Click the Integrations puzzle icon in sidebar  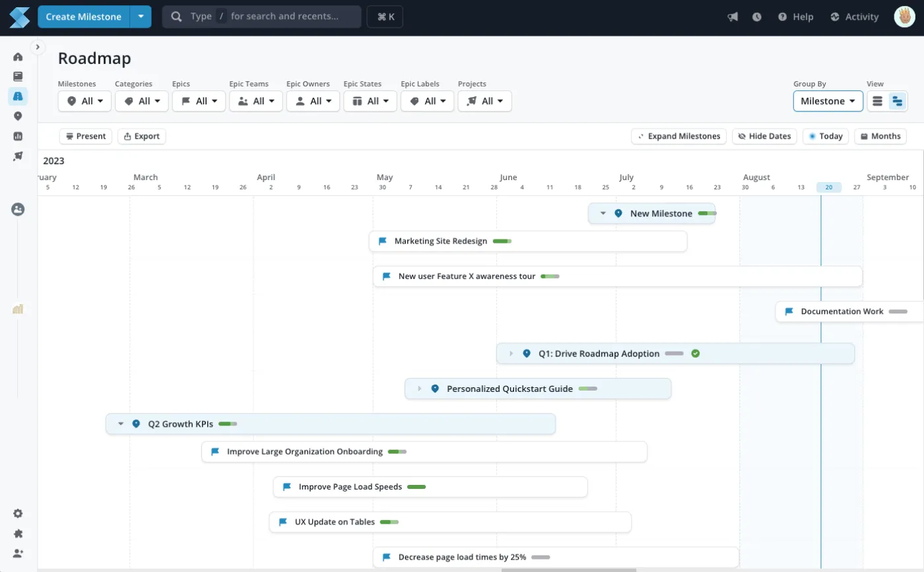[x=18, y=533]
